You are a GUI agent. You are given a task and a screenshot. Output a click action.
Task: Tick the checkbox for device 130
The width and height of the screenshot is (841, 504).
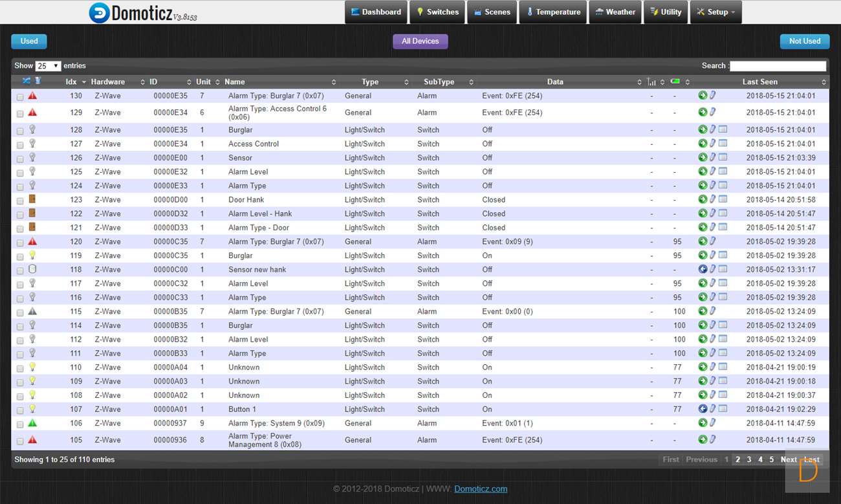click(20, 97)
